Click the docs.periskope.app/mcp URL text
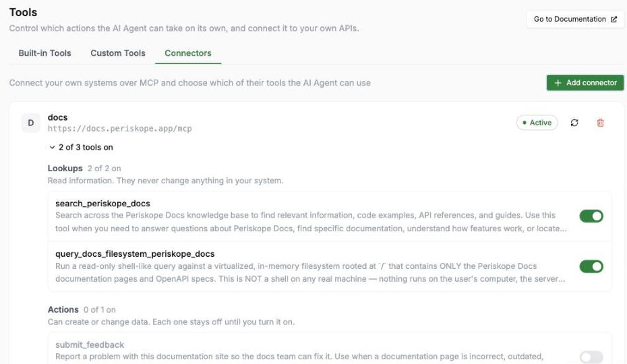Screen dimensions: 627x364 (x=119, y=129)
